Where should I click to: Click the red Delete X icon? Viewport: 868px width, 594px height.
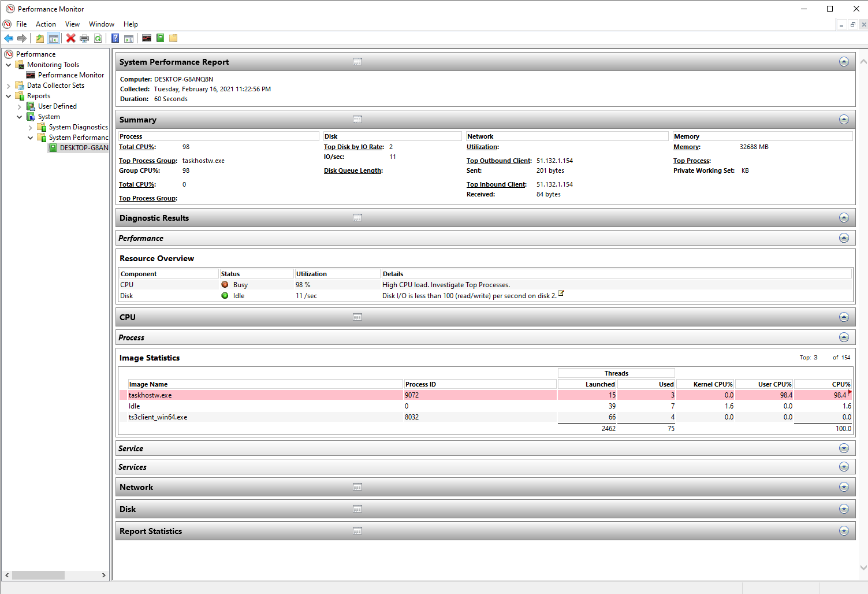[x=70, y=38]
